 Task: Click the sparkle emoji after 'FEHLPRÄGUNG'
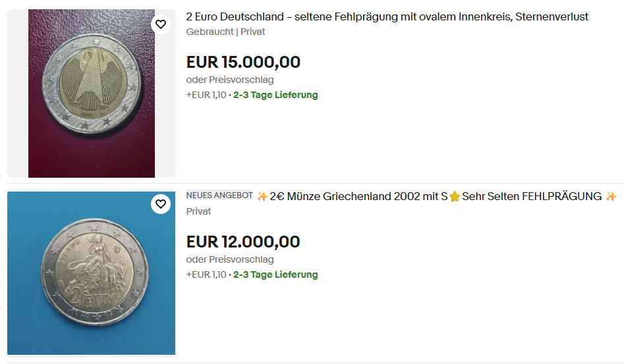tap(611, 196)
